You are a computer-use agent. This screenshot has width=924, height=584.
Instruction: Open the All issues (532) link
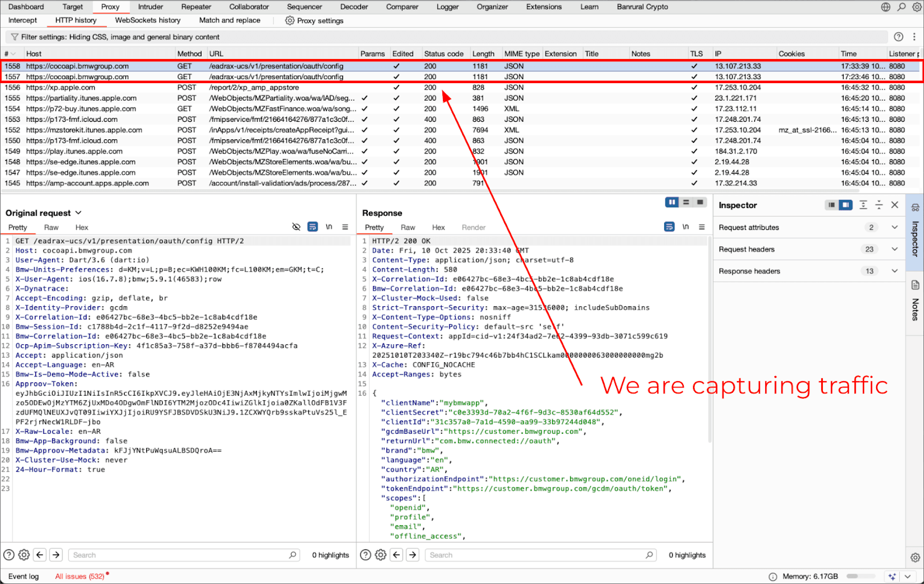tap(80, 576)
